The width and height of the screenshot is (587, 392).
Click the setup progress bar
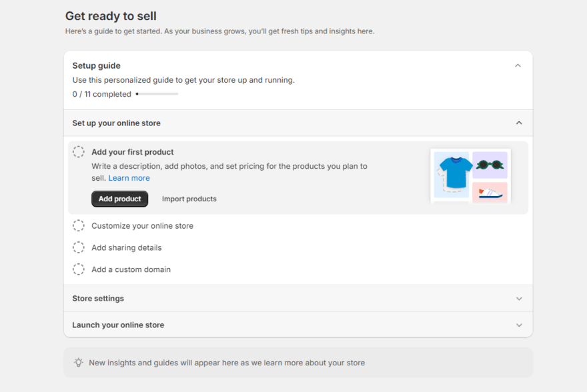pyautogui.click(x=157, y=94)
